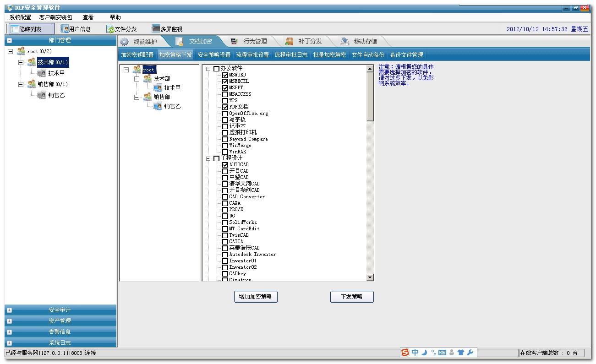Click the person icon on input bar
The image size is (596, 364).
pos(452,353)
